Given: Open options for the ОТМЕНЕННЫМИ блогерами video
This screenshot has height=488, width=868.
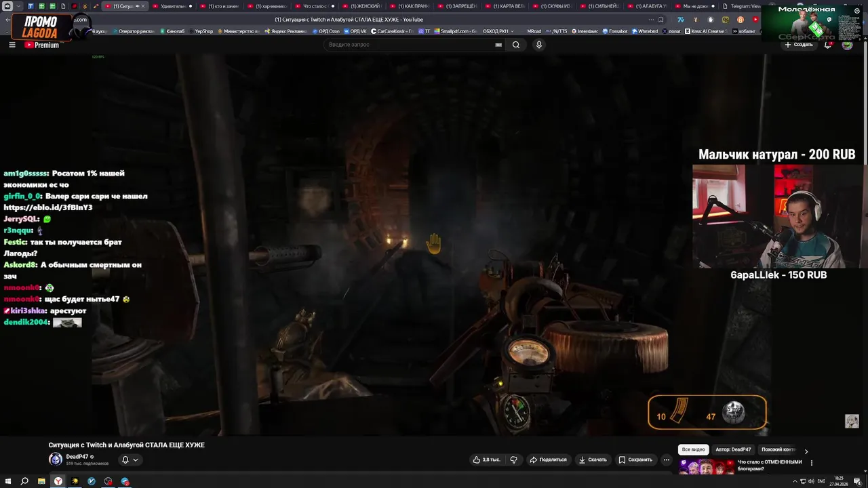Looking at the screenshot, I should 812,463.
